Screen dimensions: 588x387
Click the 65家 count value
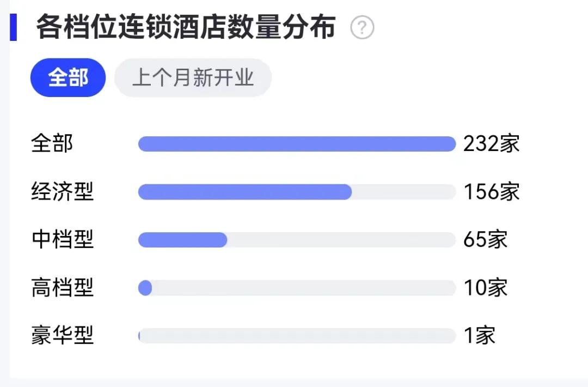click(485, 239)
